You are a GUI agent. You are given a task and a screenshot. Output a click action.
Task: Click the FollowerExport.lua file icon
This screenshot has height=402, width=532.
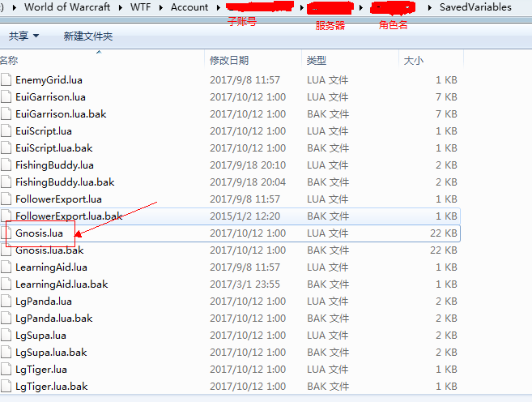tap(6, 199)
